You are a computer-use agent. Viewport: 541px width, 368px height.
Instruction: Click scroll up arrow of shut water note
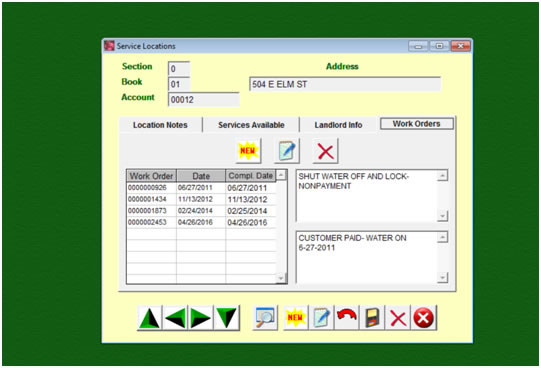pyautogui.click(x=442, y=176)
